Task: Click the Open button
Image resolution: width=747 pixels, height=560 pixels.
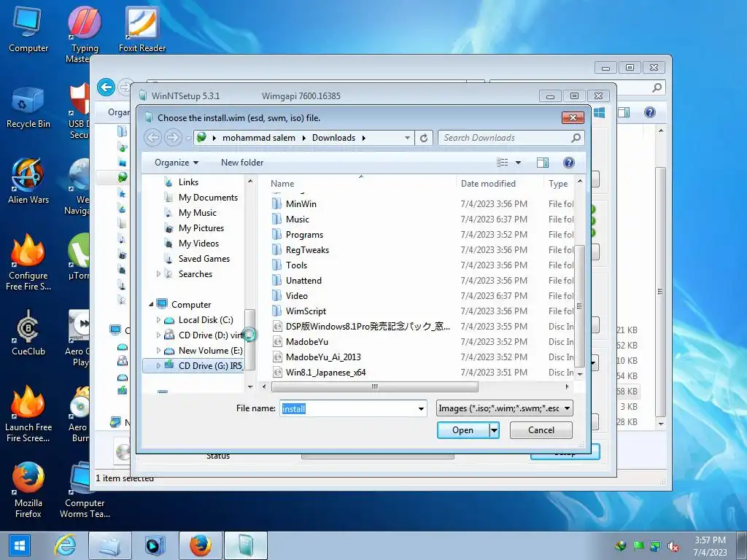Action: point(463,430)
